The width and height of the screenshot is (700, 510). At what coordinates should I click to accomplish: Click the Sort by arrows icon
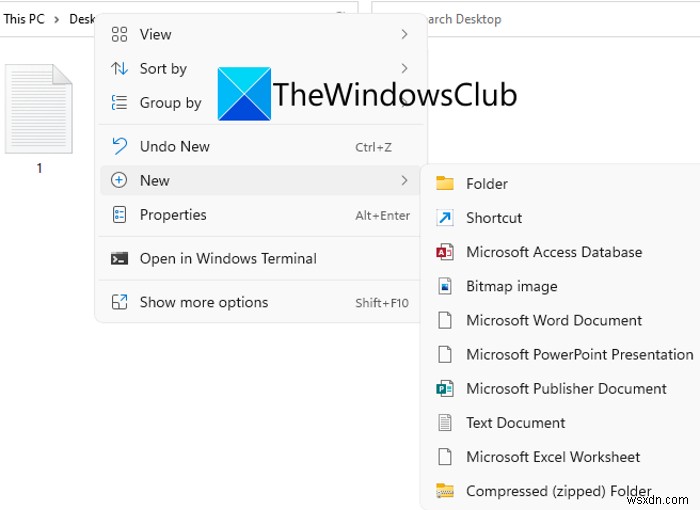[x=119, y=68]
